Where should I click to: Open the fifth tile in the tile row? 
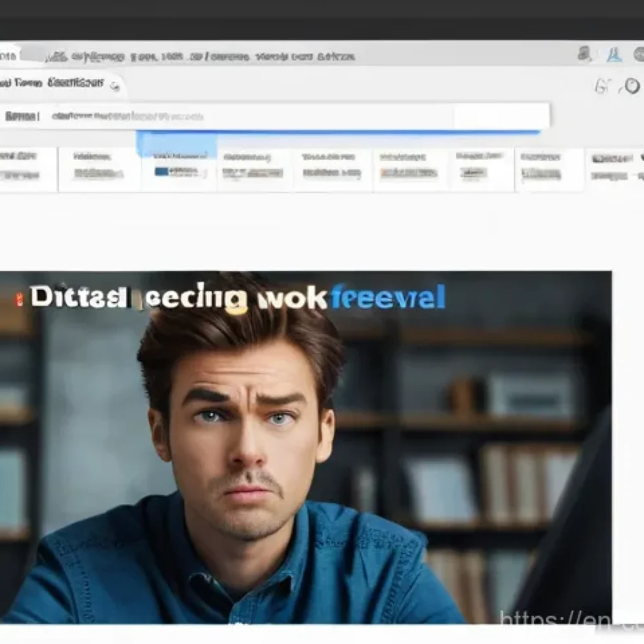(332, 167)
